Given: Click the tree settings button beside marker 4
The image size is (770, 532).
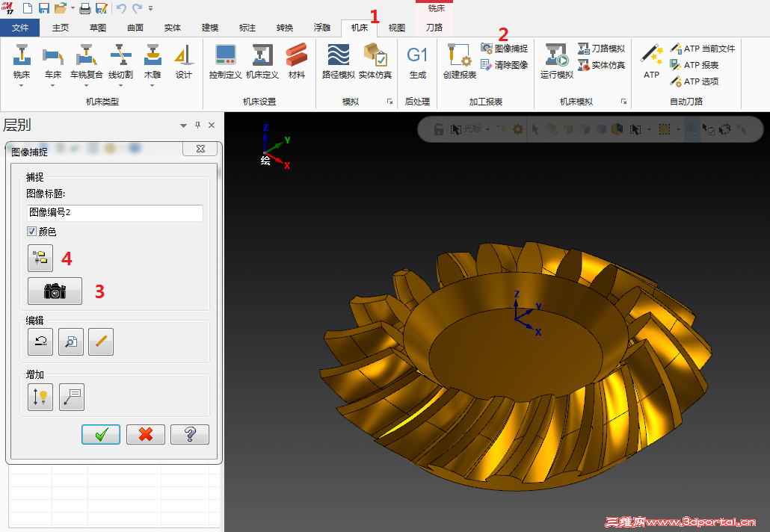Looking at the screenshot, I should point(40,258).
